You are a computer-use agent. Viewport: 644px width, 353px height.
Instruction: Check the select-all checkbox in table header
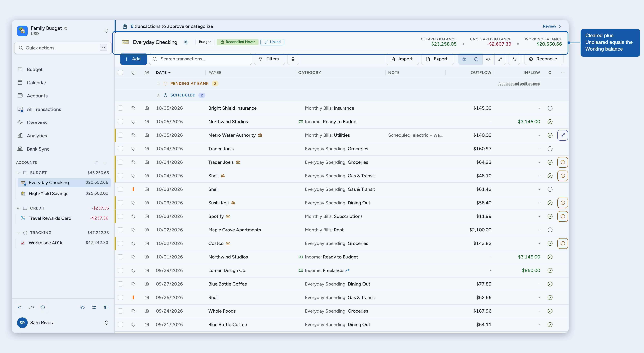coord(120,73)
